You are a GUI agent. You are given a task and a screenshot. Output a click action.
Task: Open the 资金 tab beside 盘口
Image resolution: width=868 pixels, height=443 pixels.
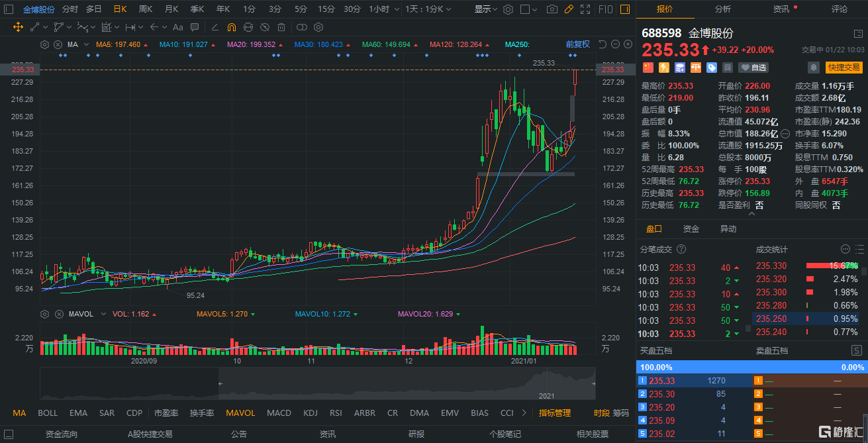[x=691, y=229]
